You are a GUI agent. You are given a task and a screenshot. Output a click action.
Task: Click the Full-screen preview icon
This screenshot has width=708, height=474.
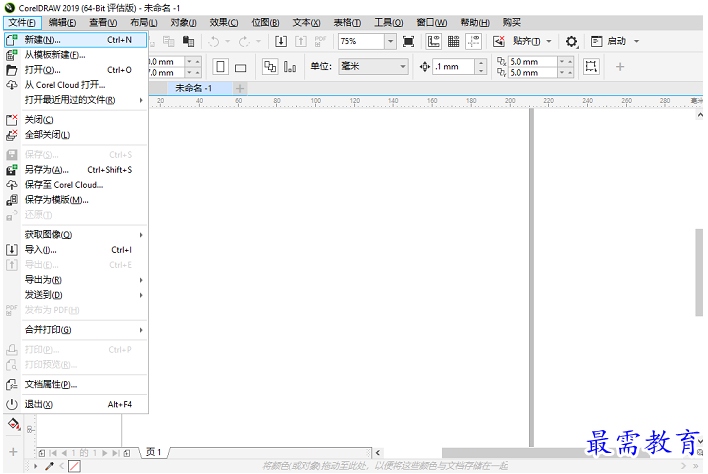click(408, 42)
